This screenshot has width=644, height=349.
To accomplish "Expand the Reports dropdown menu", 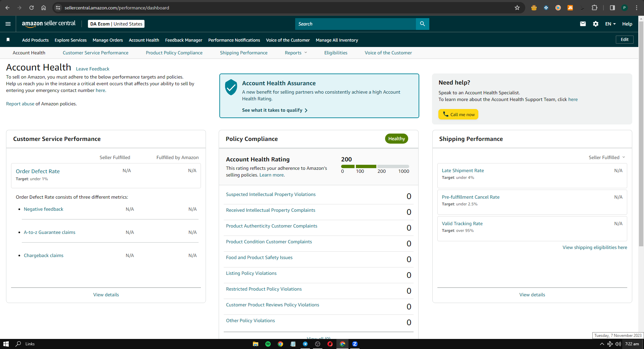I will [x=296, y=53].
